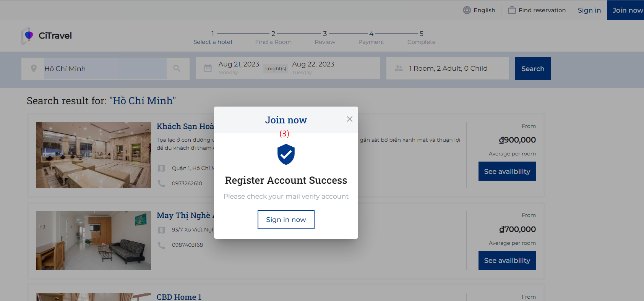
Task: Click the blue Search button
Action: point(533,69)
